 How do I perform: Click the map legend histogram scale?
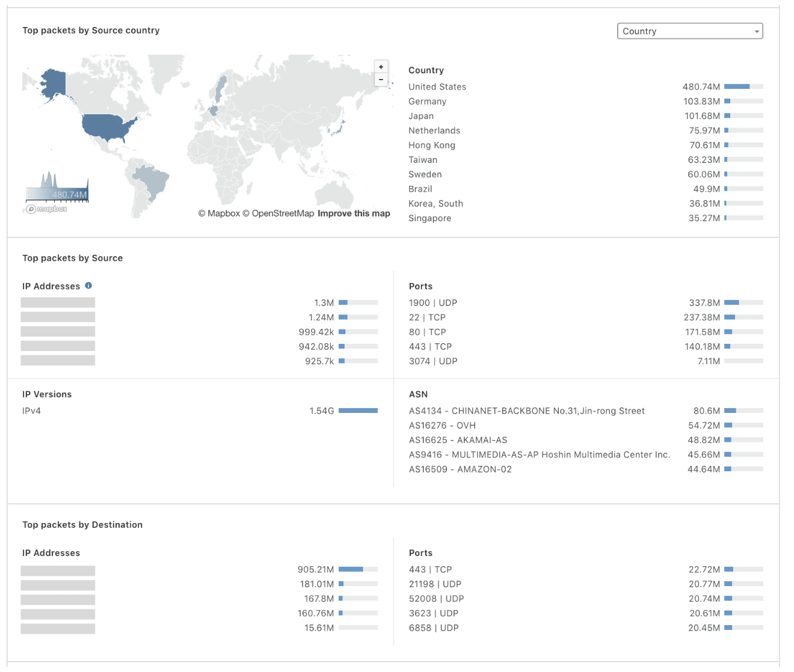tap(57, 188)
